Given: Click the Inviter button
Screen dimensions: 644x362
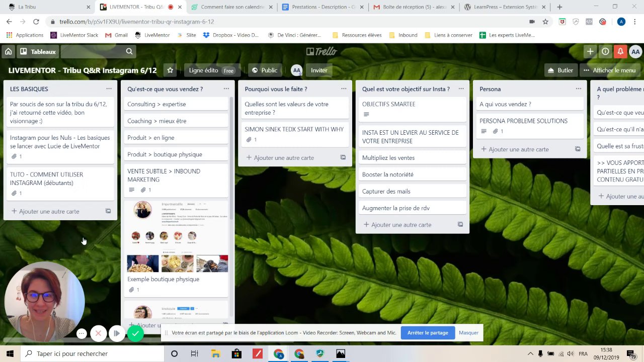Looking at the screenshot, I should pyautogui.click(x=319, y=70).
